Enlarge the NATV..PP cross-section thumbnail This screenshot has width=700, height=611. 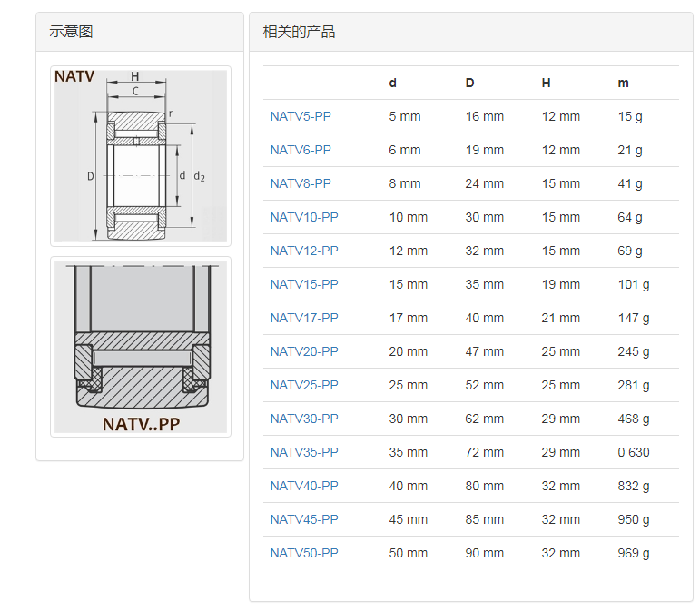point(140,346)
